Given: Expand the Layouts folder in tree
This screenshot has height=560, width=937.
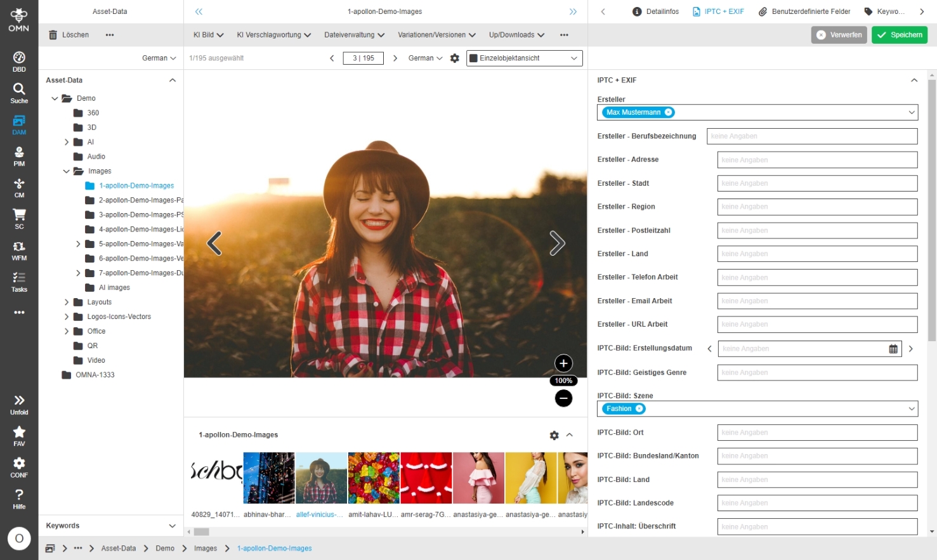Looking at the screenshot, I should coord(67,303).
